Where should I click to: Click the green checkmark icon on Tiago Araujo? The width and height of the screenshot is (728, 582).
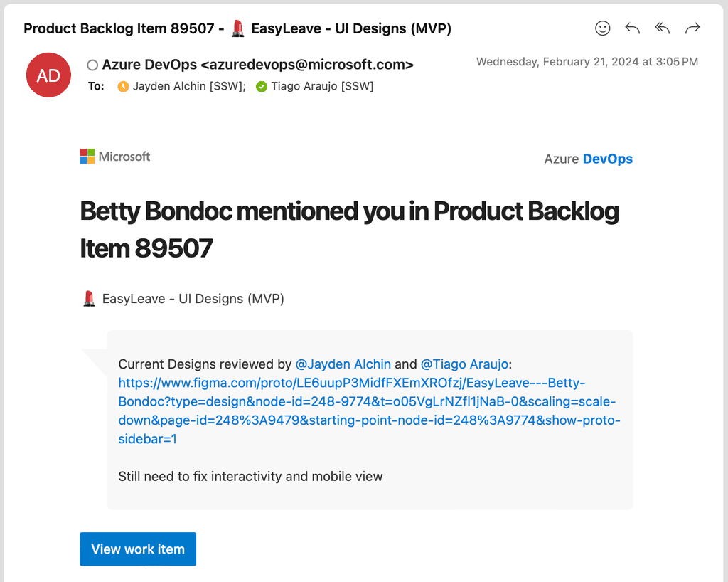[260, 86]
